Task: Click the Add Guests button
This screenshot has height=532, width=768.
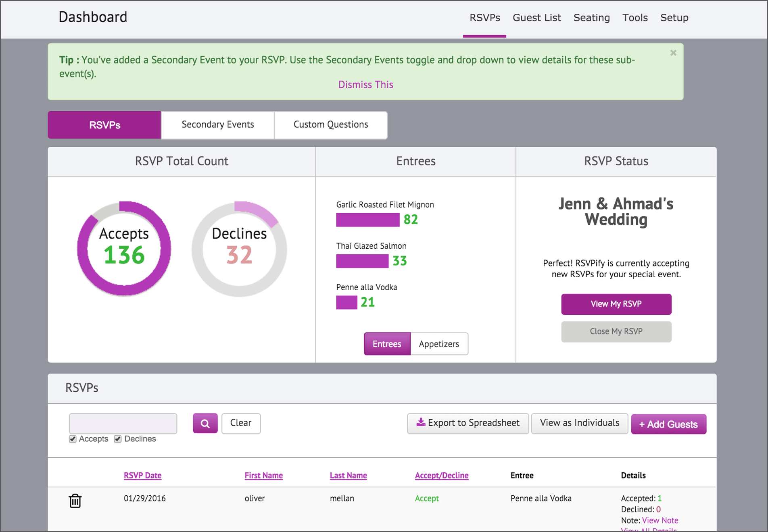Action: click(669, 424)
